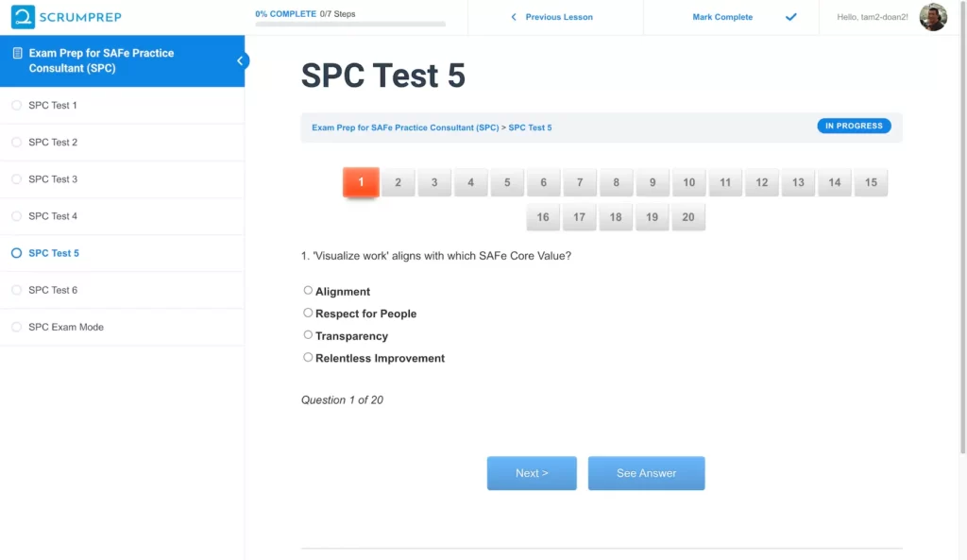Select the Relentless Improvement answer

pyautogui.click(x=308, y=356)
